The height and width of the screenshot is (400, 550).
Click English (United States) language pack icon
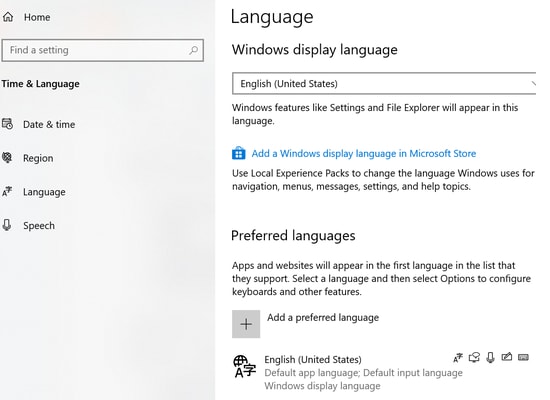click(x=244, y=366)
